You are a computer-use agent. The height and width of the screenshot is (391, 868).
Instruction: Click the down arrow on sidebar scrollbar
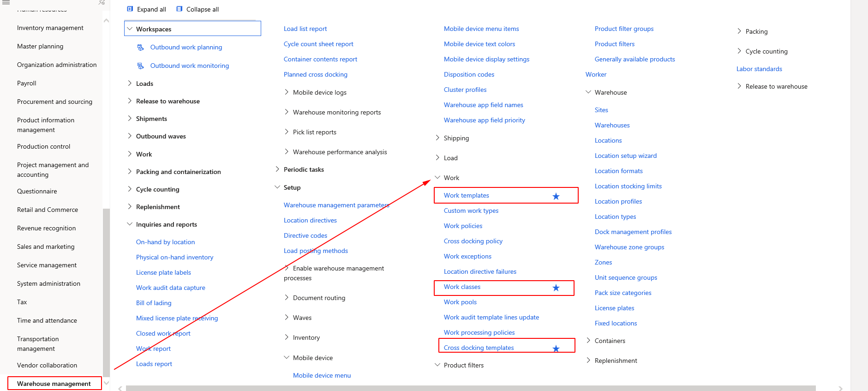106,383
